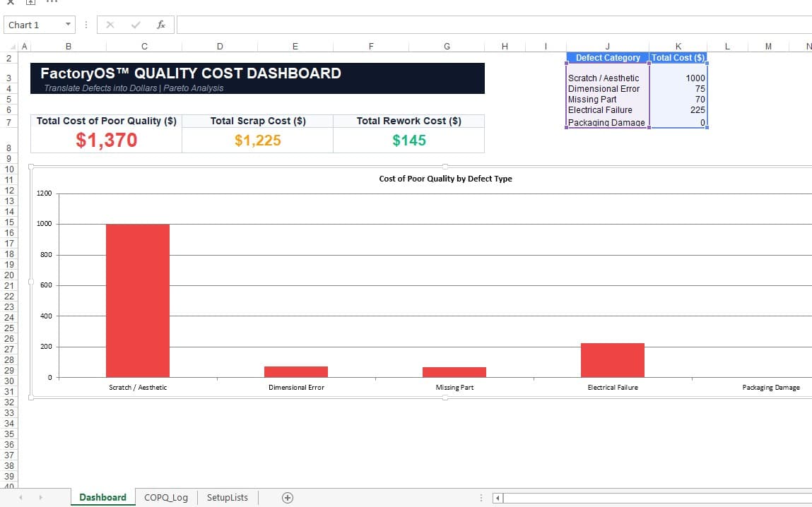Switch to the SetupLists sheet tab
812x507 pixels.
228,498
